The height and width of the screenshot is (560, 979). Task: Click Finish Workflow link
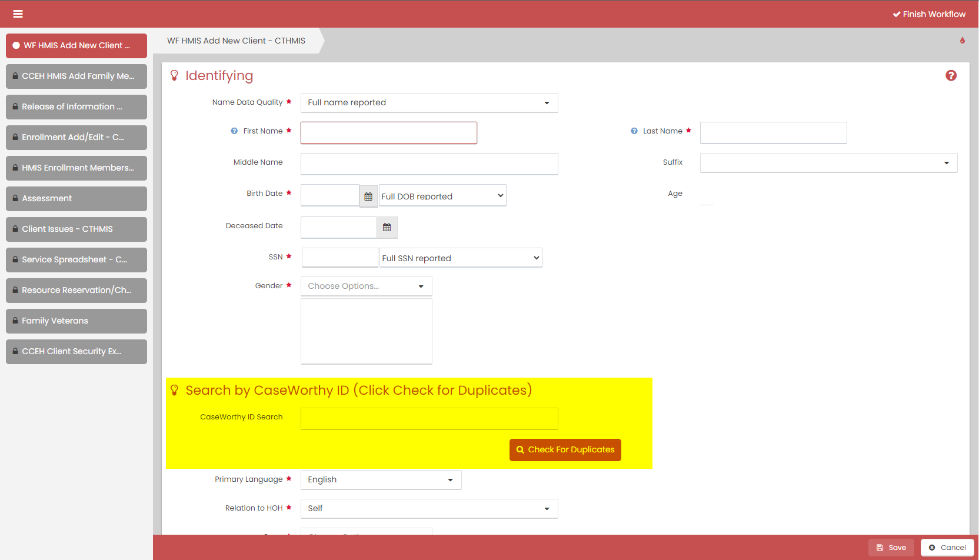pyautogui.click(x=929, y=14)
